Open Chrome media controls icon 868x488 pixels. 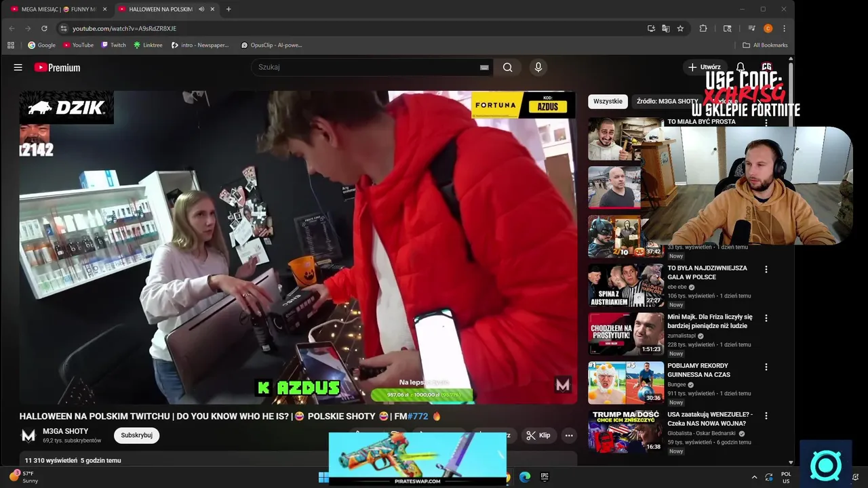click(751, 28)
